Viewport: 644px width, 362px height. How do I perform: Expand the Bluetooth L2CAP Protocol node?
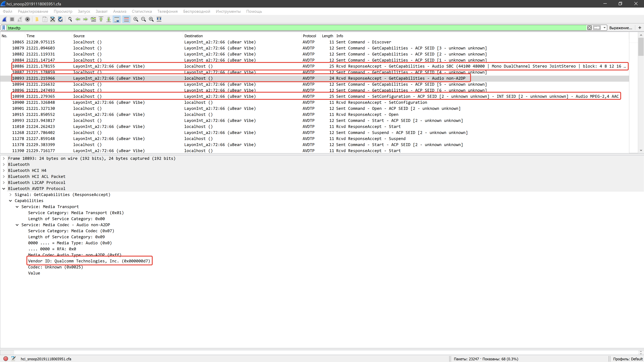pyautogui.click(x=4, y=183)
